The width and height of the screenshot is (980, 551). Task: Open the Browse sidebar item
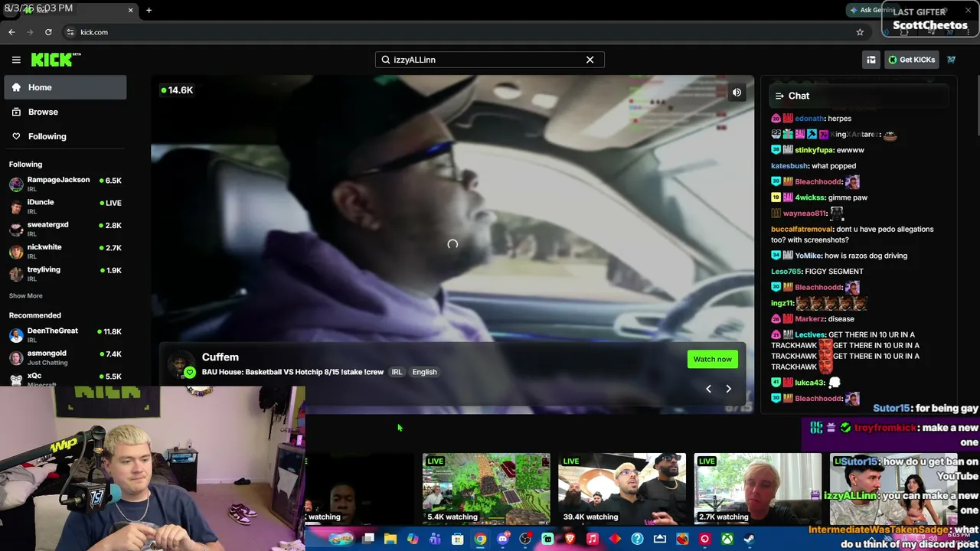(x=65, y=112)
